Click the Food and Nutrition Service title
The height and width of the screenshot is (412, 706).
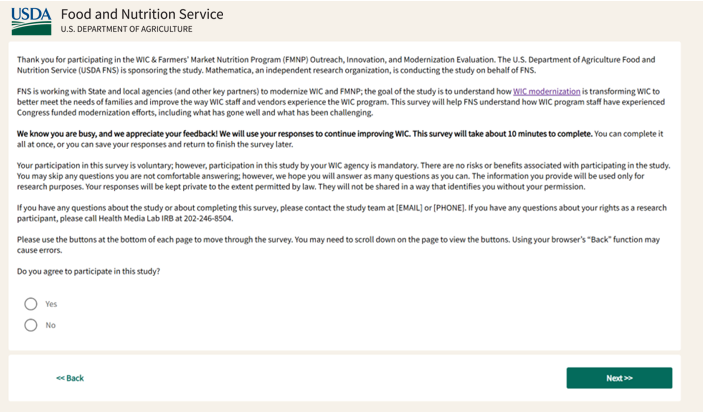(x=141, y=14)
